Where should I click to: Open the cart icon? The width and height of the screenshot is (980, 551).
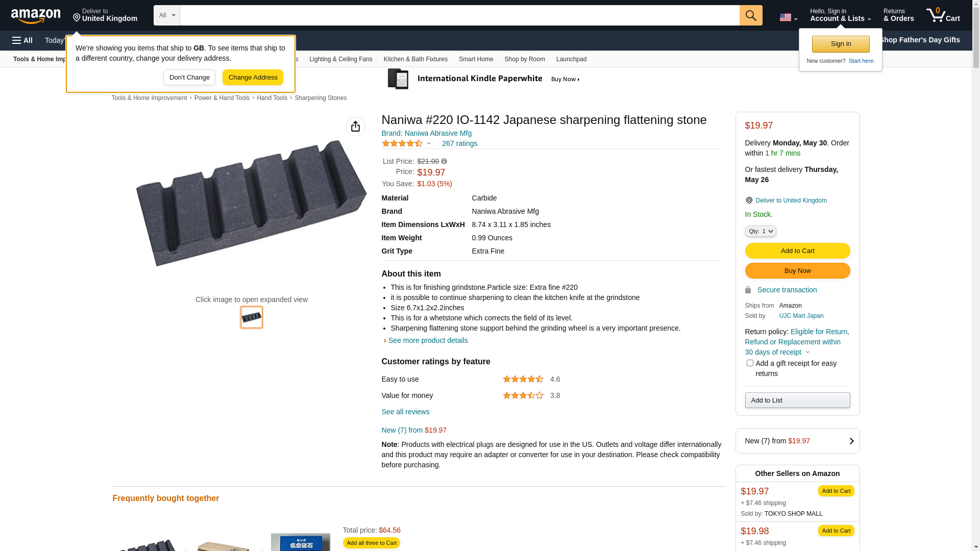943,15
